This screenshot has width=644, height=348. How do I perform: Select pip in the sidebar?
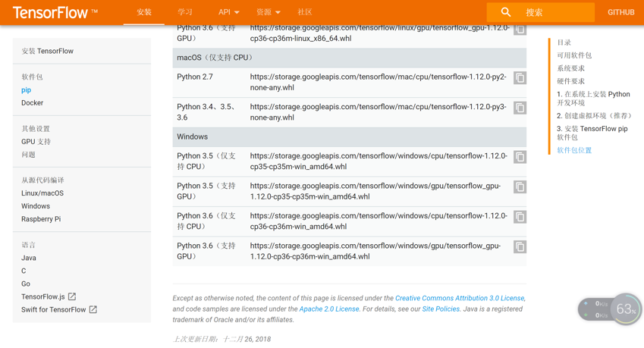click(27, 90)
